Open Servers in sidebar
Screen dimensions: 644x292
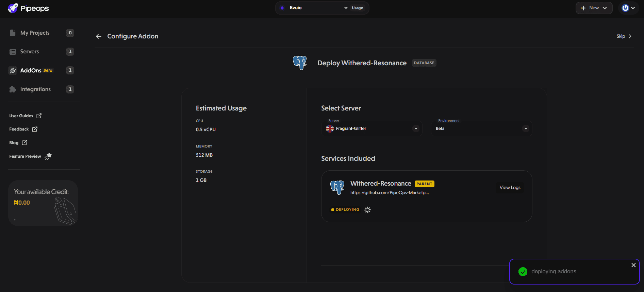point(30,52)
